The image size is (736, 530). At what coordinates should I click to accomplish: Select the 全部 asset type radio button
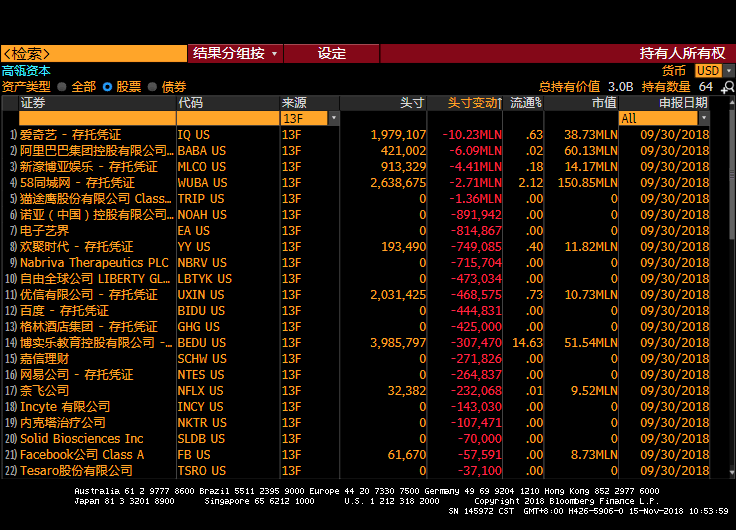pyautogui.click(x=61, y=87)
